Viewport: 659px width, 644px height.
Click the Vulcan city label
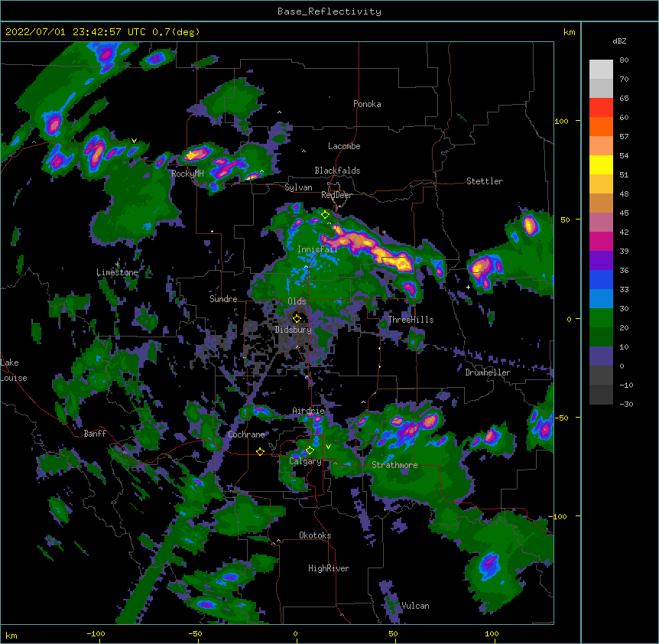tap(415, 606)
